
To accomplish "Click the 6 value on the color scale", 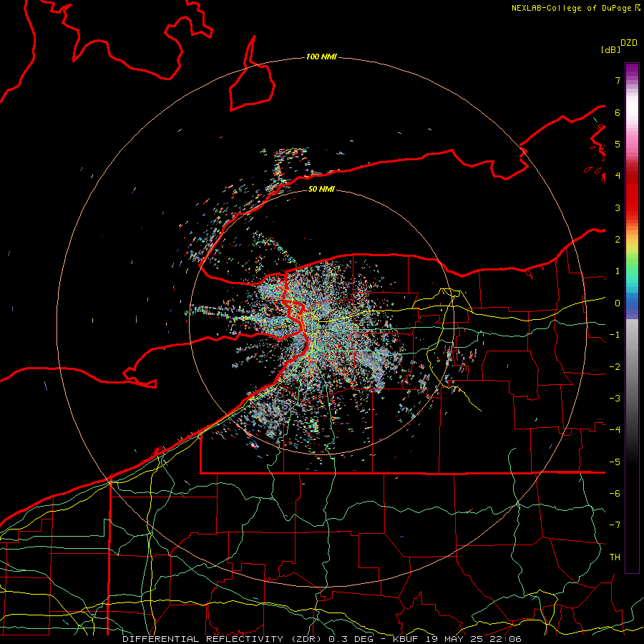I will pos(618,112).
